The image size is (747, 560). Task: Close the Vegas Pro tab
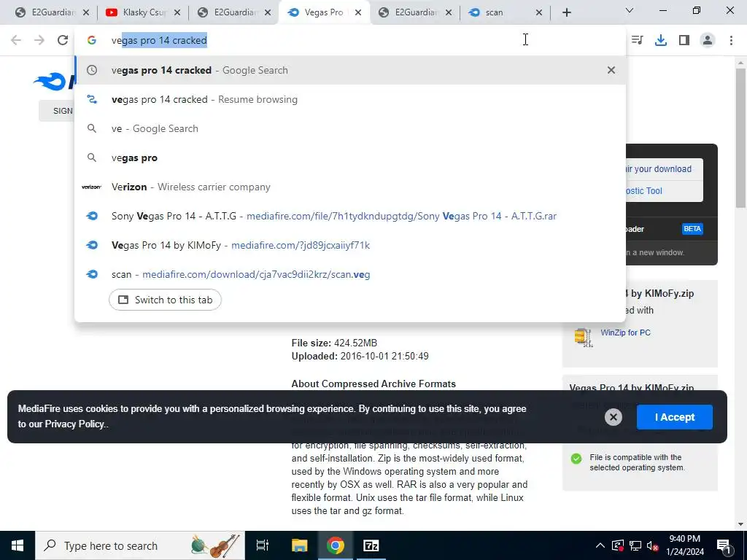(358, 13)
